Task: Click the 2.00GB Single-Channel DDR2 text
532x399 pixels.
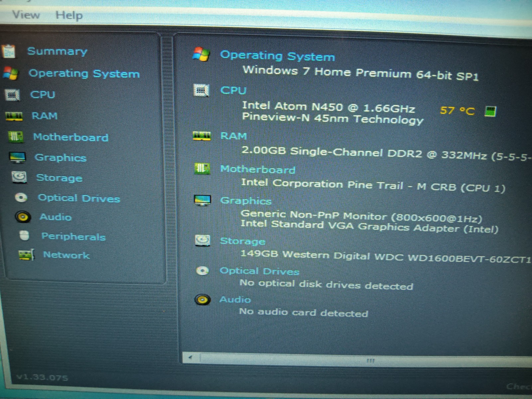Action: click(x=387, y=154)
